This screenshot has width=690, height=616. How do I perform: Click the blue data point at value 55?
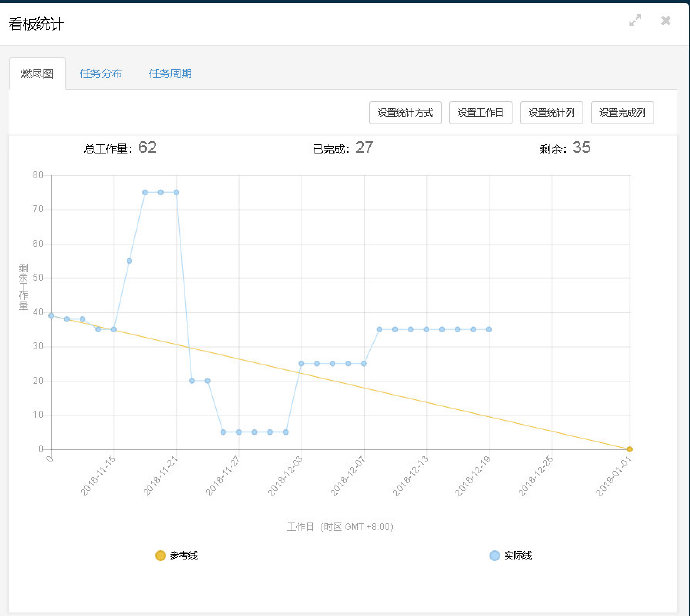(129, 261)
